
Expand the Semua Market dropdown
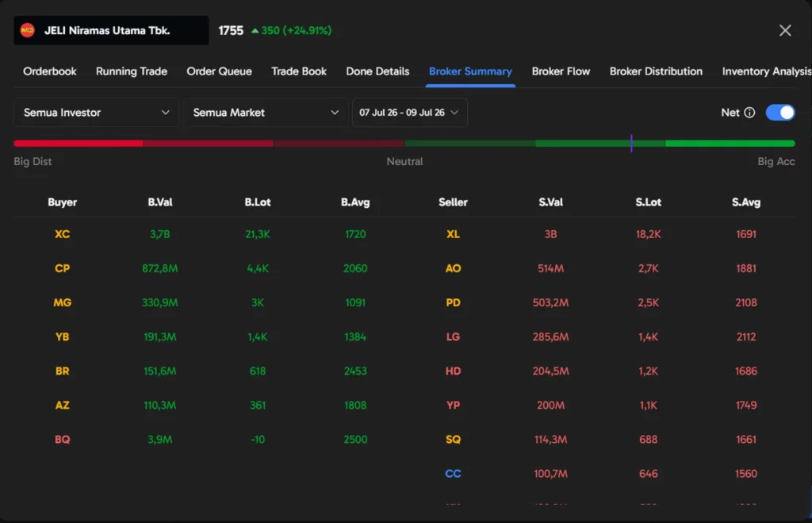(266, 113)
